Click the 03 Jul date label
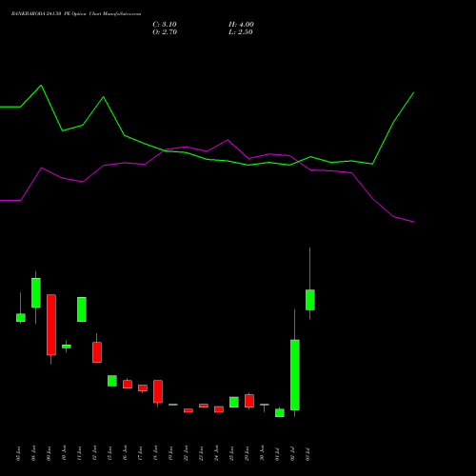Viewport: 476px width, 476px height. tap(308, 453)
